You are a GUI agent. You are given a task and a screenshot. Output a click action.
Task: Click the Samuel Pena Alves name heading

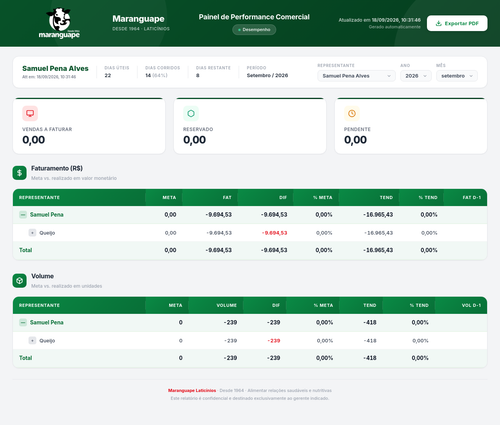pos(55,68)
